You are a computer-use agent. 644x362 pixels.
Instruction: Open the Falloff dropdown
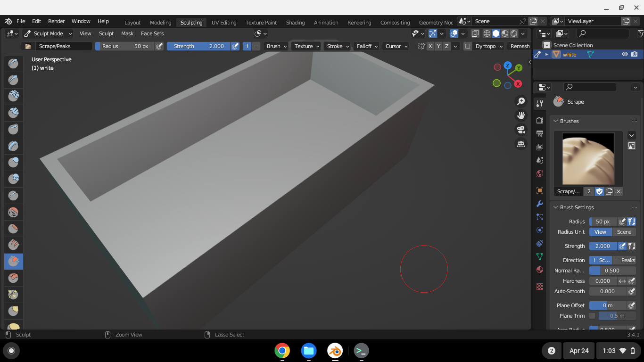(x=367, y=46)
